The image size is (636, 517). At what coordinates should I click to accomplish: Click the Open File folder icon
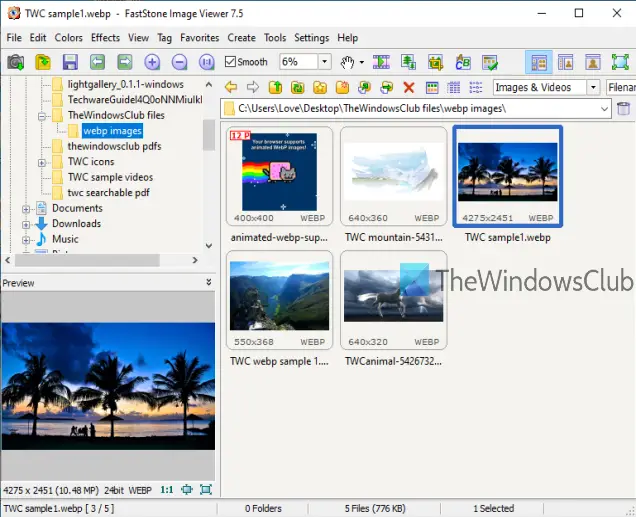click(x=43, y=62)
